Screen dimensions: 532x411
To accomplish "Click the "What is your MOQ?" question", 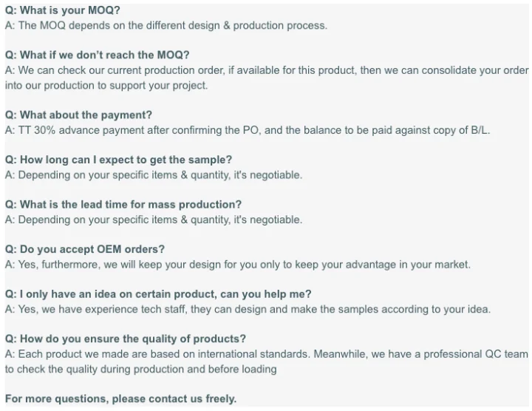I will 62,10.
